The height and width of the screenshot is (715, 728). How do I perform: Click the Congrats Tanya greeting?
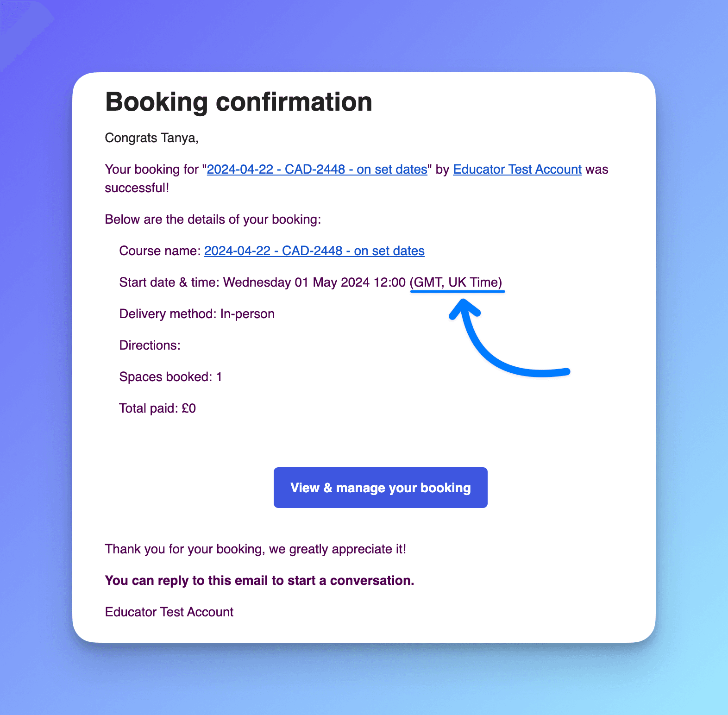(152, 138)
